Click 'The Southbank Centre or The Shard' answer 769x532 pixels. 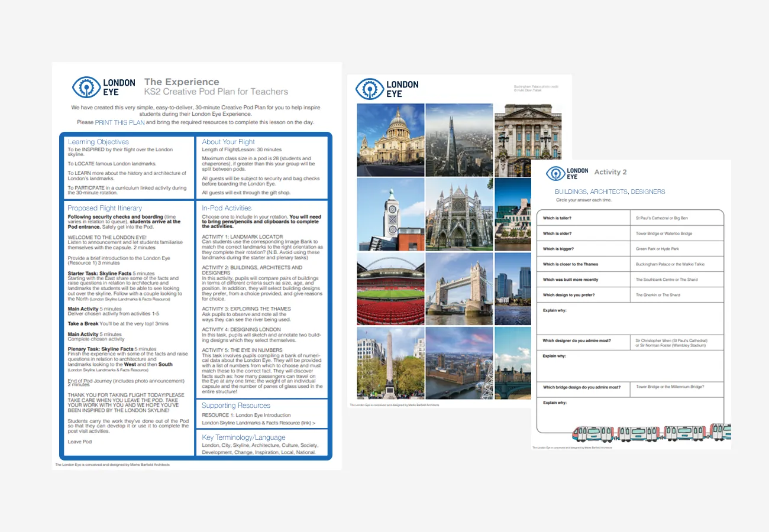(x=666, y=280)
